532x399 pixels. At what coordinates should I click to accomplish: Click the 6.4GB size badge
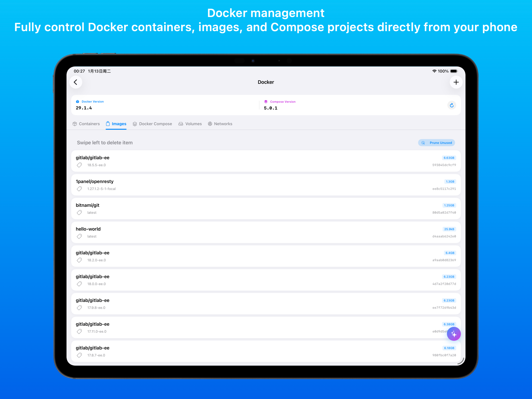pos(450,253)
